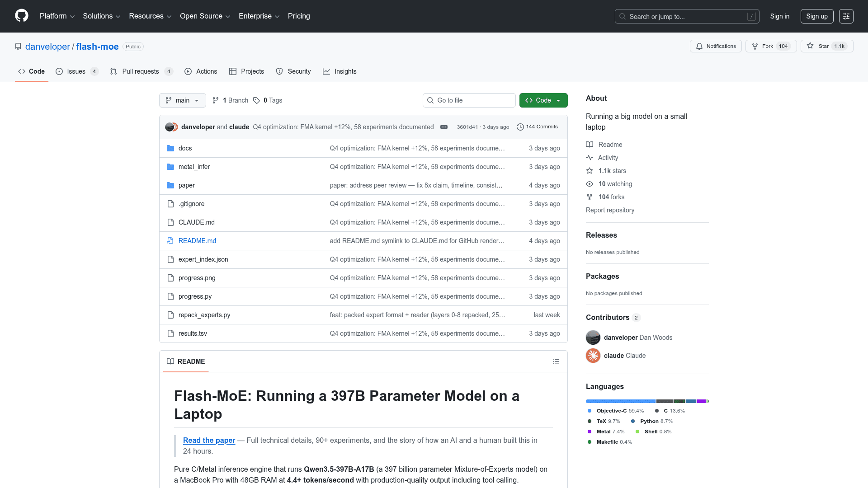The height and width of the screenshot is (488, 868).
Task: Click claude contributor avatar
Action: click(593, 356)
